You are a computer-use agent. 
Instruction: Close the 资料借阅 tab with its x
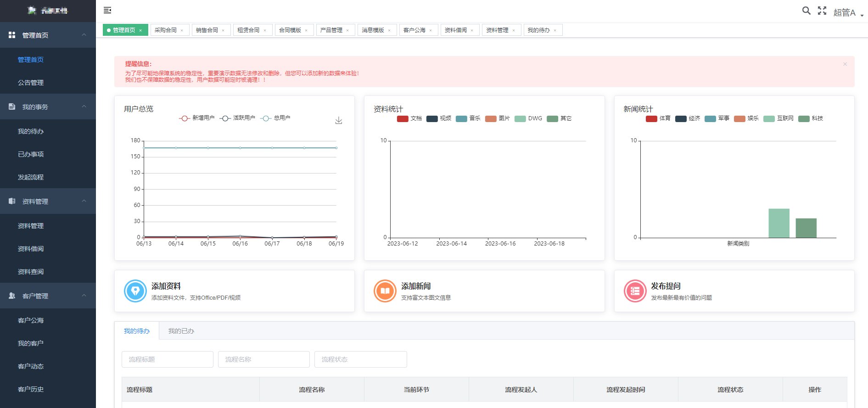472,30
